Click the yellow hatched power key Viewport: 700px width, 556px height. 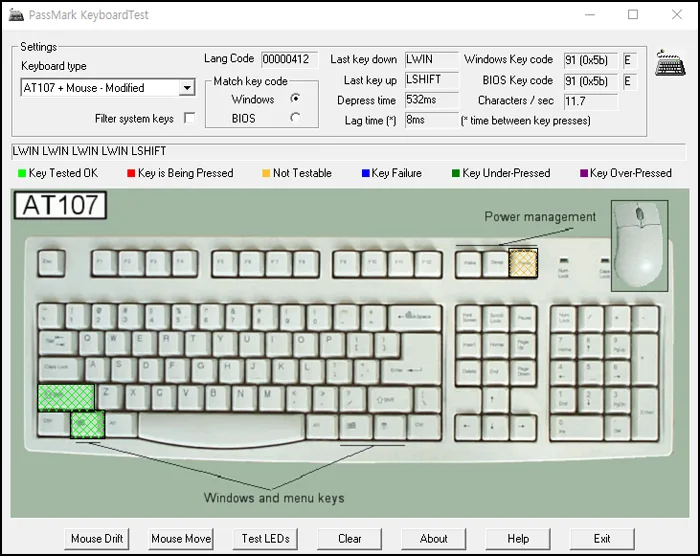click(523, 263)
